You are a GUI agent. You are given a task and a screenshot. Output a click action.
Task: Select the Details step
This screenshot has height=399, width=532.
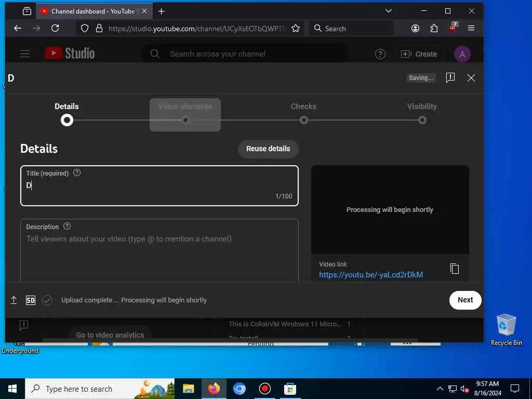pos(67,114)
